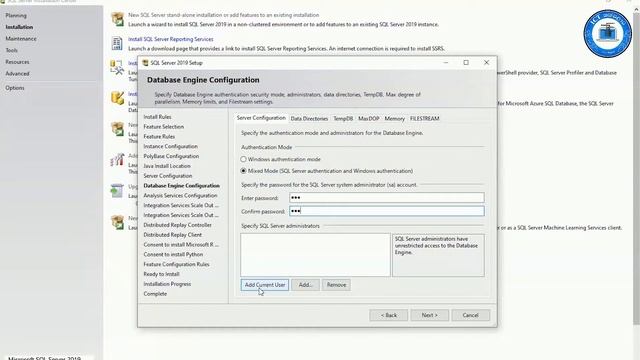Click the PolyBase Configuration step
Viewport: 640px width, 360px height.
(171, 156)
